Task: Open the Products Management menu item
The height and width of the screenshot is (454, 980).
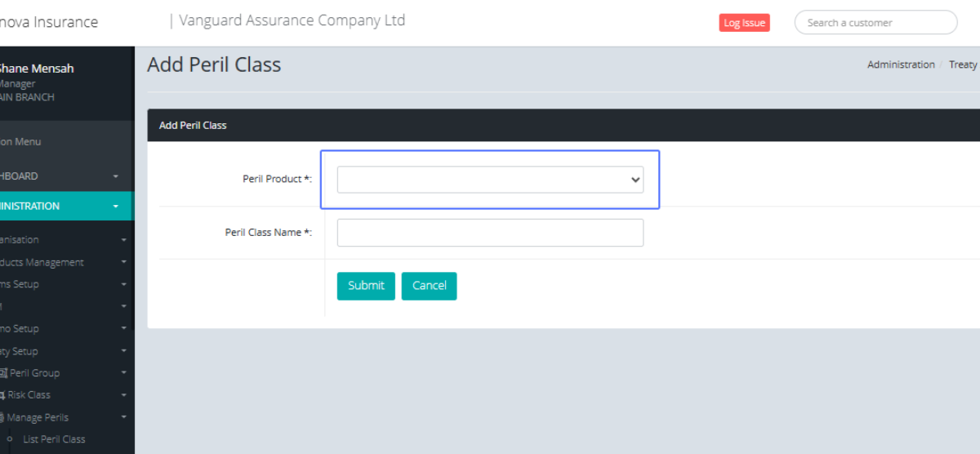Action: [x=45, y=263]
